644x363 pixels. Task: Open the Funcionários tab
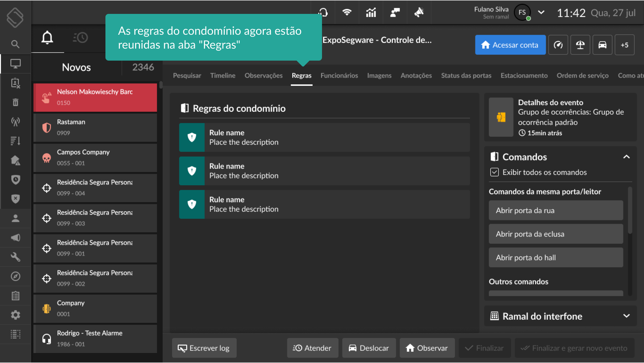[x=339, y=75]
